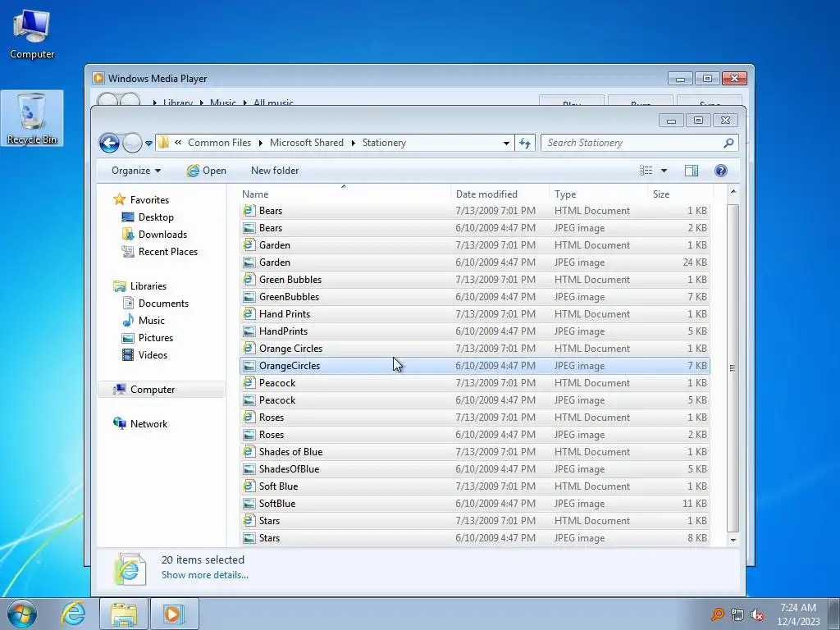Viewport: 840px width, 630px height.
Task: Click the search magnifier icon
Action: pyautogui.click(x=728, y=143)
